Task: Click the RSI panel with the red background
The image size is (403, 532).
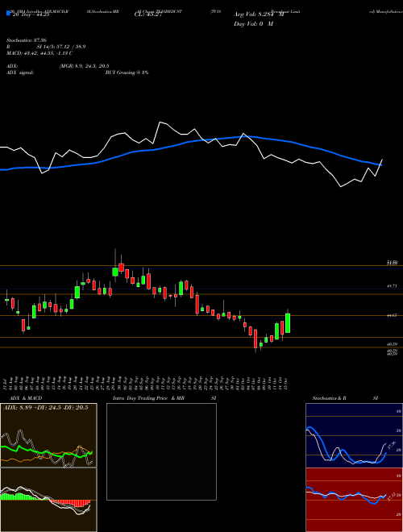Action: click(354, 500)
